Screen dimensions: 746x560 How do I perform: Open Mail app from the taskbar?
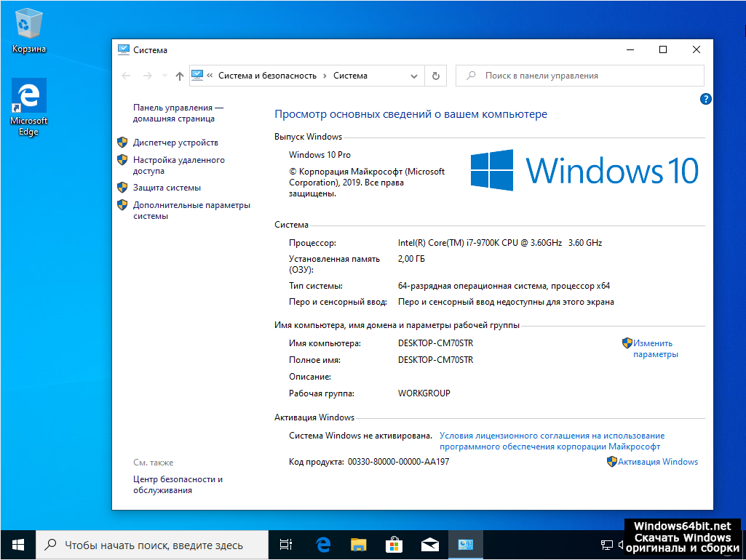(x=429, y=545)
